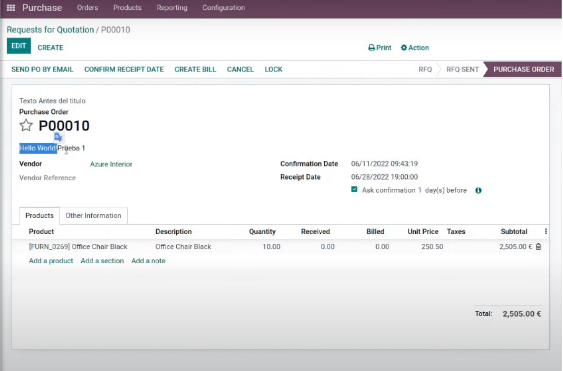Open the apps grid menu icon

(11, 8)
